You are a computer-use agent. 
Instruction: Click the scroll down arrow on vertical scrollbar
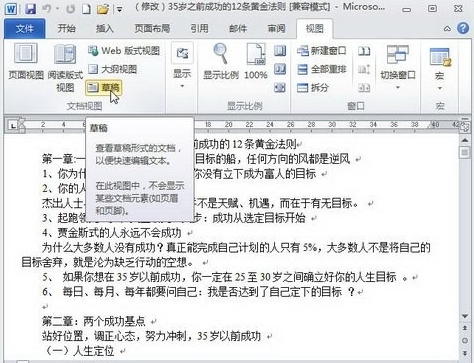[465, 316]
